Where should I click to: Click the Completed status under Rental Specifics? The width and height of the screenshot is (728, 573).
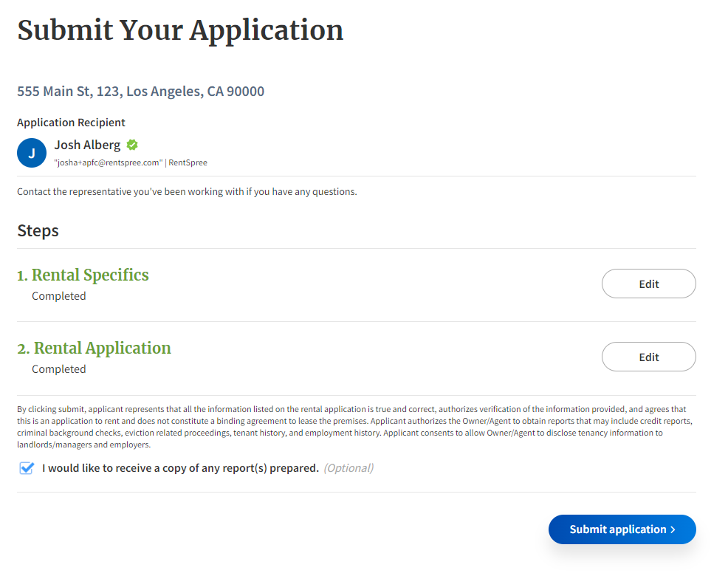point(58,295)
